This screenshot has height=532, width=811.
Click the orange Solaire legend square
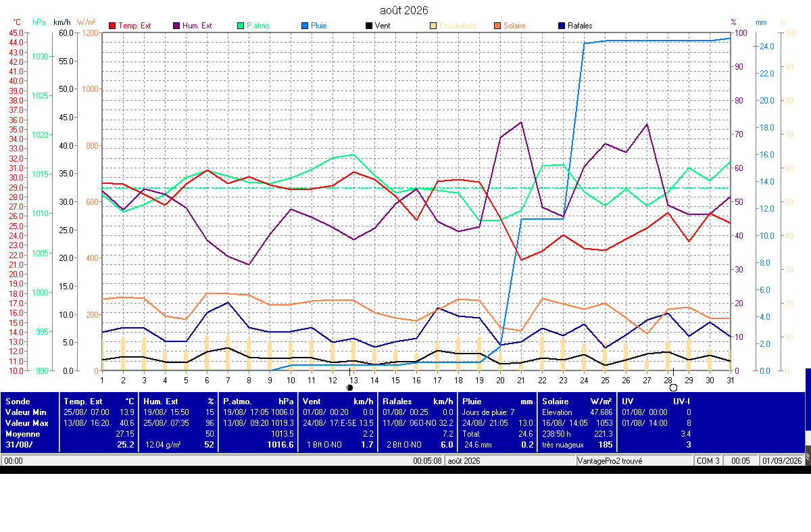click(x=497, y=26)
